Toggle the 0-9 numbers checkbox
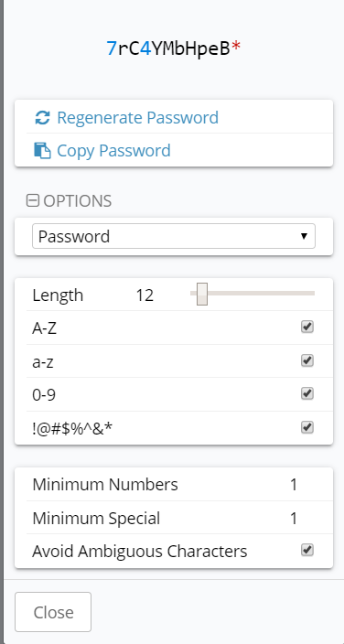The height and width of the screenshot is (644, 344). [x=307, y=393]
